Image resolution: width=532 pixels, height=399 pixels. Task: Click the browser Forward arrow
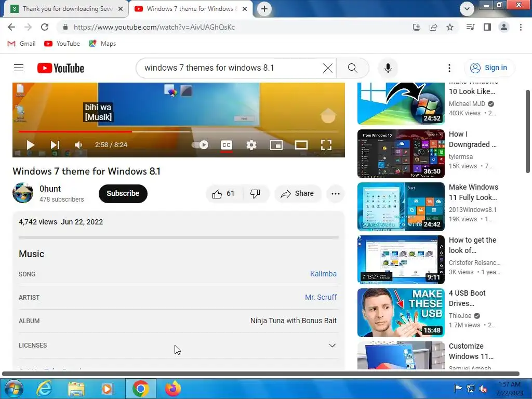pyautogui.click(x=28, y=27)
